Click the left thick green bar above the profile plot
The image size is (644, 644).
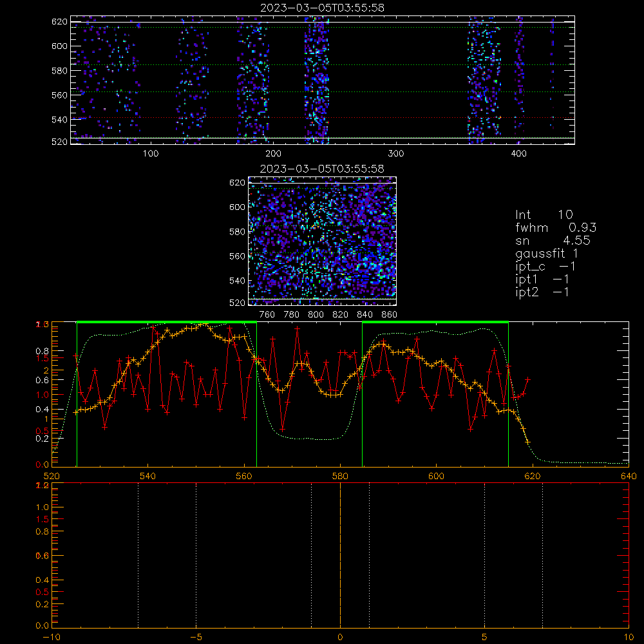167,323
